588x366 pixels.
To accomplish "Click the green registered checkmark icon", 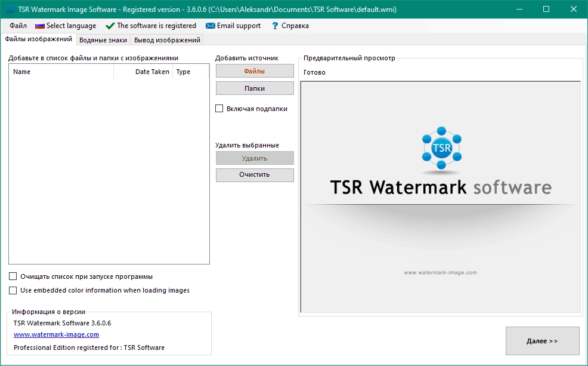I will [x=110, y=26].
